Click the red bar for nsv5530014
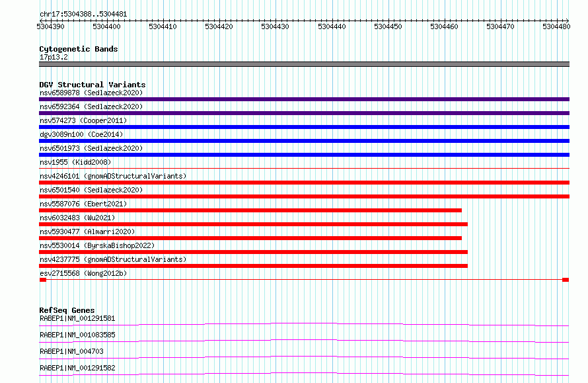588x383 pixels. coord(253,252)
